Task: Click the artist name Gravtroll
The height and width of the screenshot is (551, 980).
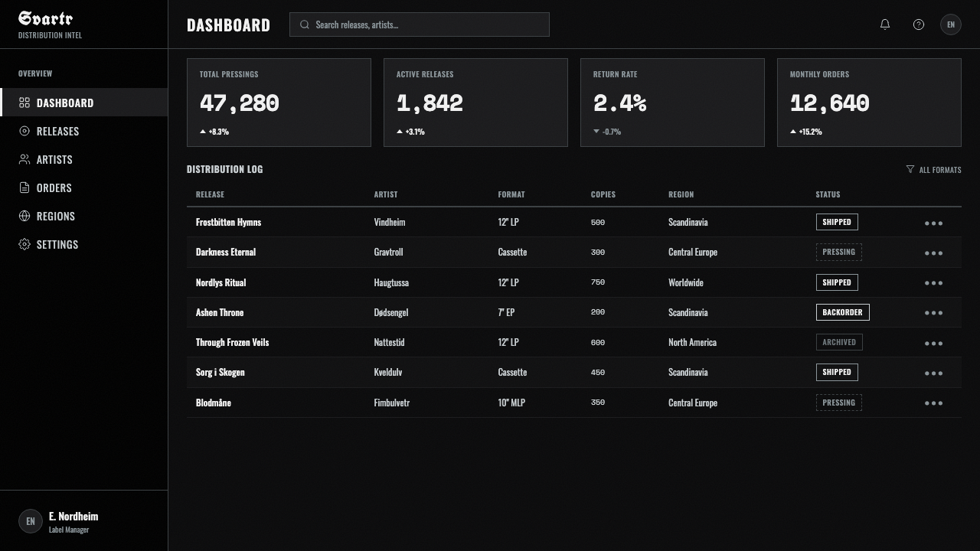Action: tap(388, 252)
